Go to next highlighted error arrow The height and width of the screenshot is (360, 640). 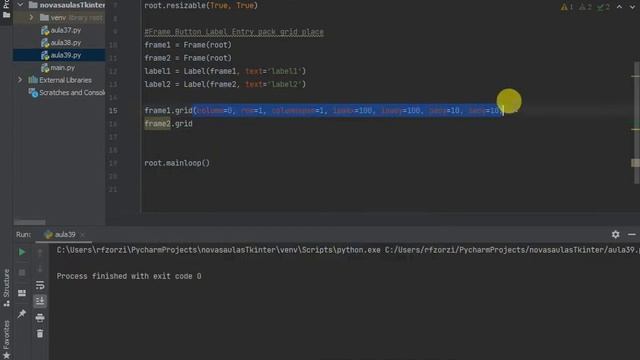coord(632,7)
